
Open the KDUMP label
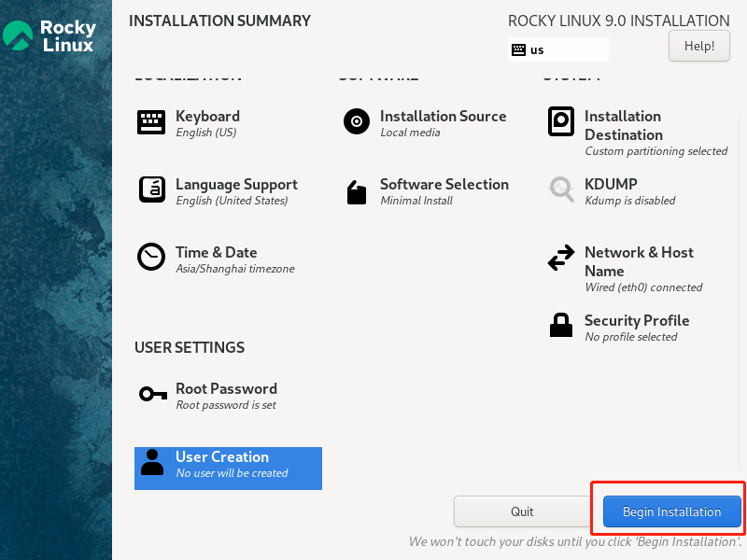click(x=611, y=184)
